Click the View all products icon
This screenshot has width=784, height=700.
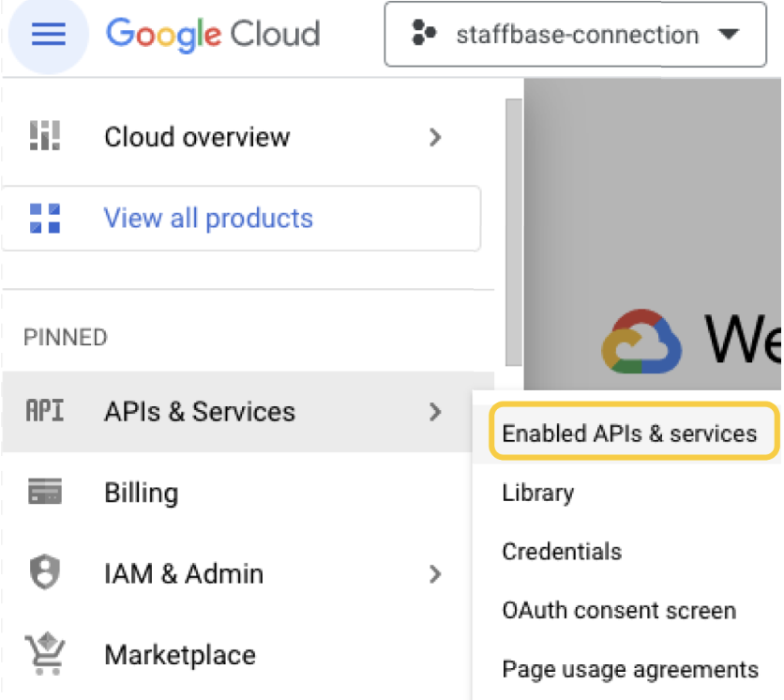(x=45, y=218)
